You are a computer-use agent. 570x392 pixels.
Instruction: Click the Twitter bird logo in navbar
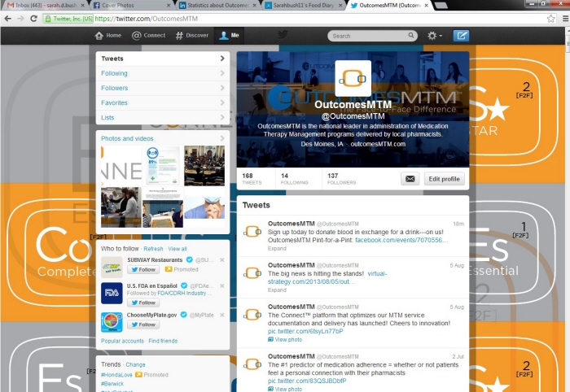click(x=283, y=35)
